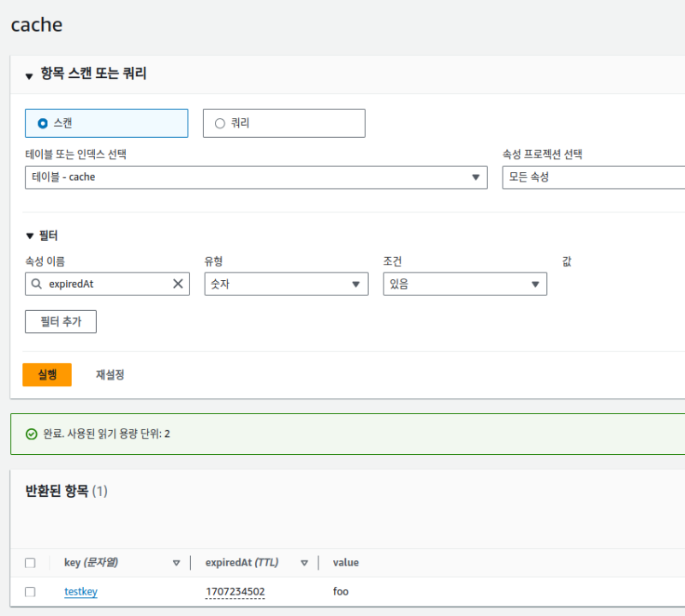Click the search icon in attribute name field

(x=36, y=284)
